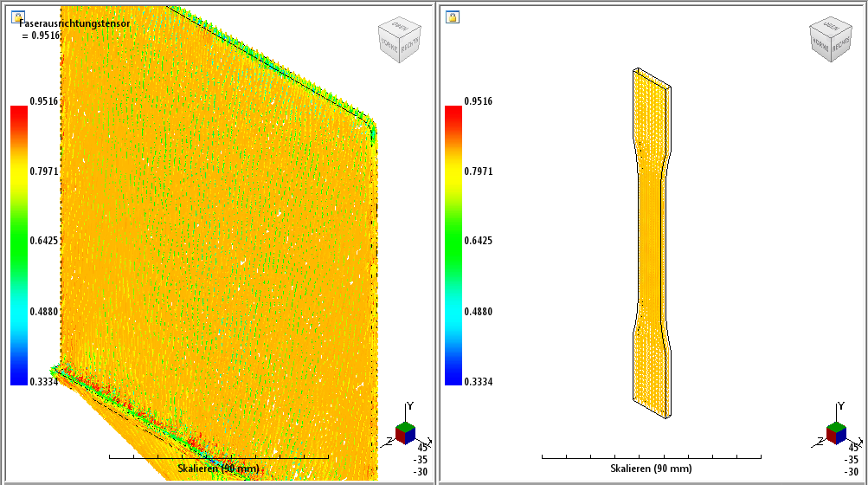Click 'Skalieren (90 mm)' label in the right viewport
The width and height of the screenshot is (868, 485).
[x=651, y=469]
